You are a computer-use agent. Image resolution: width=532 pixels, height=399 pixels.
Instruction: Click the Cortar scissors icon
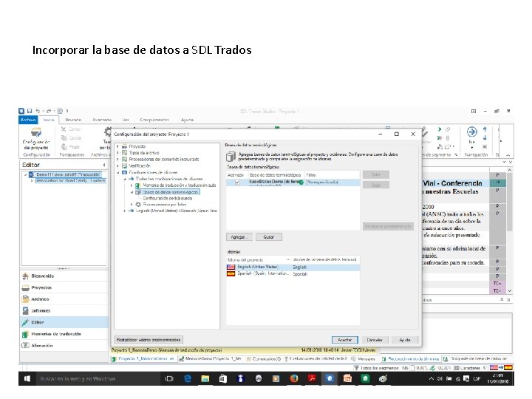[x=64, y=129]
